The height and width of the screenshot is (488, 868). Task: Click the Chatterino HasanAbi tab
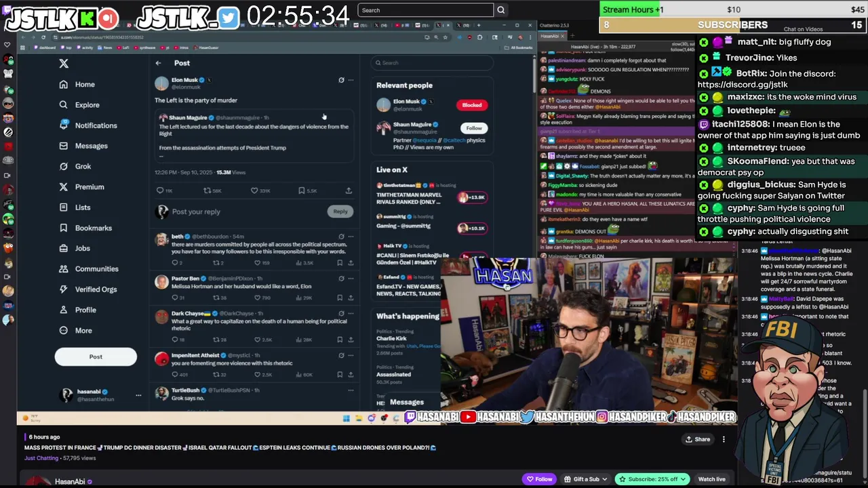551,36
